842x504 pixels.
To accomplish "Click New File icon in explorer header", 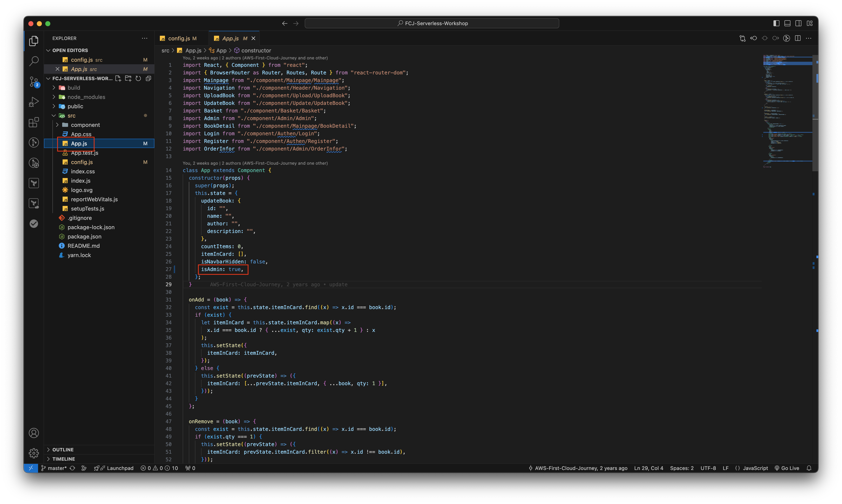I will pos(118,78).
